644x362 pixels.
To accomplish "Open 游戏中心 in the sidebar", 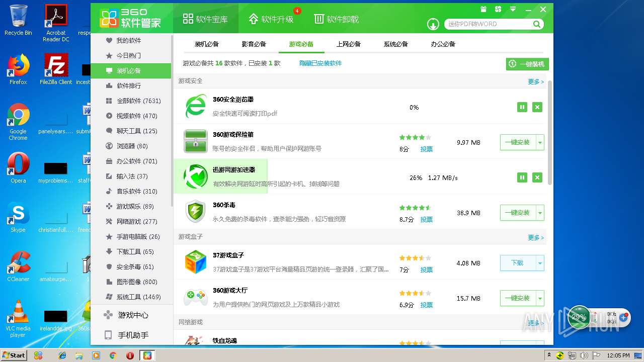I will [x=131, y=315].
